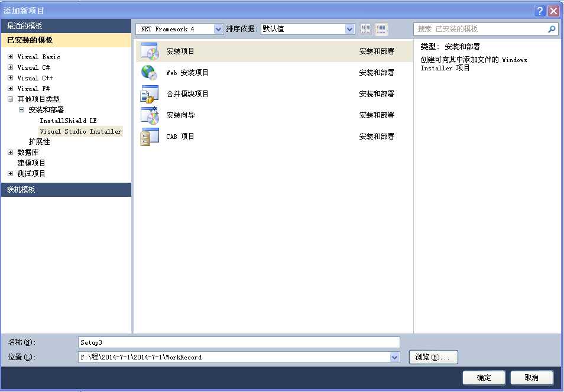Image resolution: width=564 pixels, height=392 pixels.
Task: Close the 添加新项目 dialog
Action: (553, 11)
